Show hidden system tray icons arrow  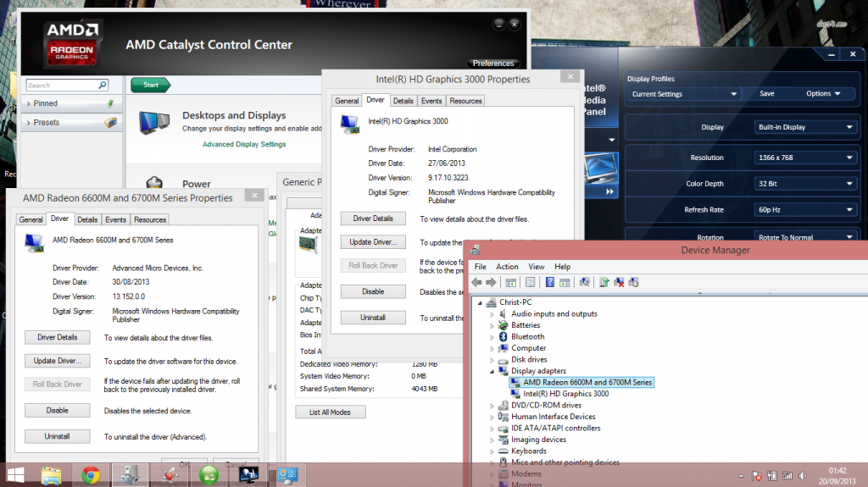(741, 476)
